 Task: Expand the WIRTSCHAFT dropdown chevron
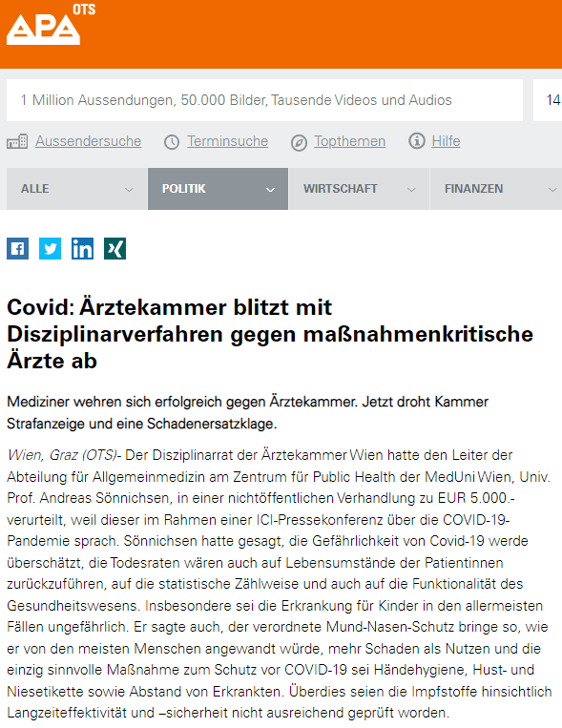coord(411,190)
